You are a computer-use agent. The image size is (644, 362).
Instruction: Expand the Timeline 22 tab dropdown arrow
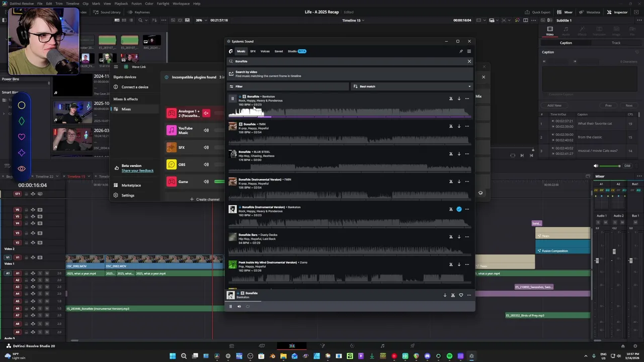pos(56,176)
